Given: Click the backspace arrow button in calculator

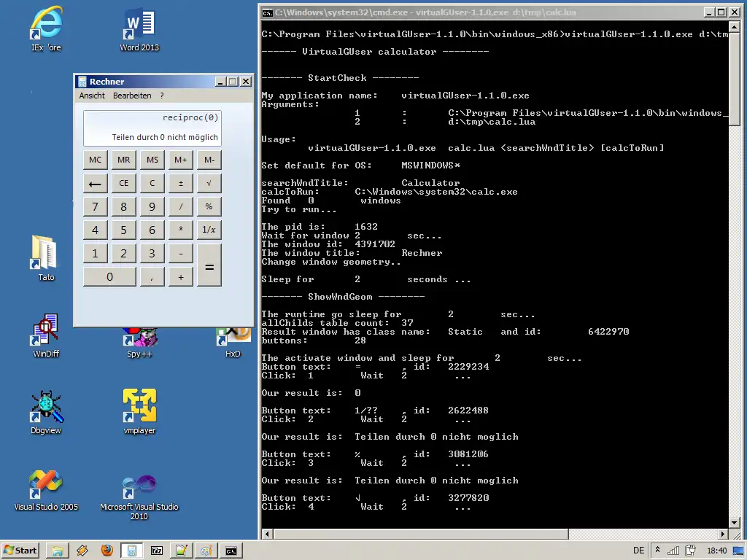Looking at the screenshot, I should [96, 183].
